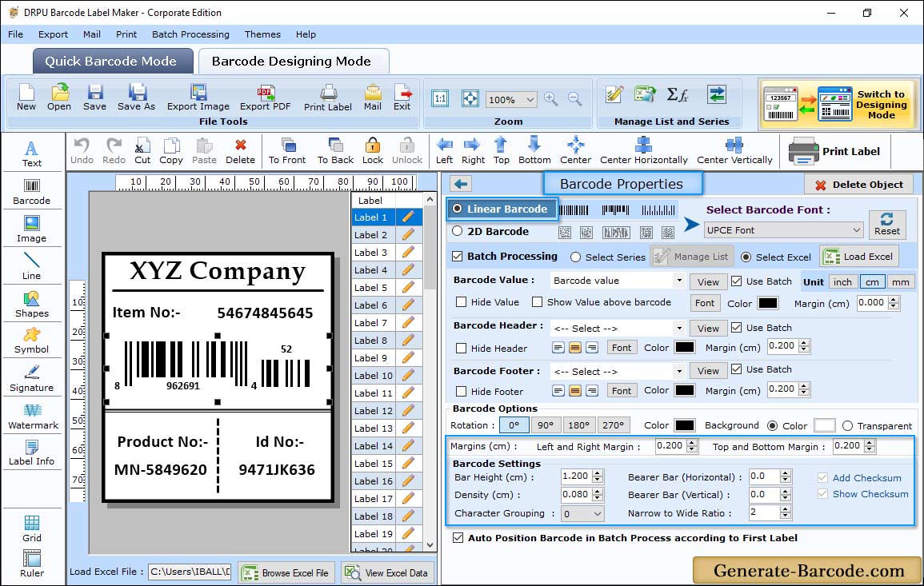Align object Center Horizontally
Viewport: 924px width, 586px height.
(643, 151)
